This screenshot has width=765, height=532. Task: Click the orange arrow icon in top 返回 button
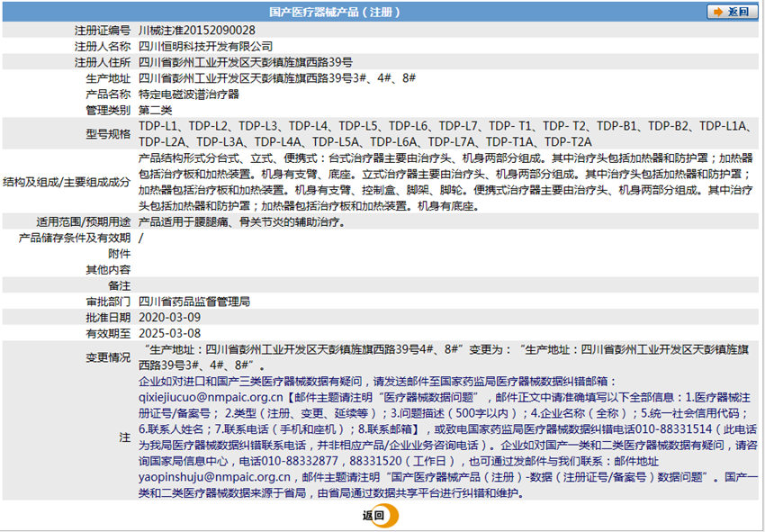(x=717, y=13)
